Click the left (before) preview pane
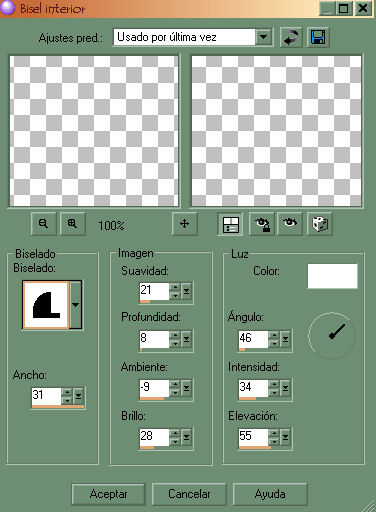This screenshot has height=512, width=376. (94, 131)
